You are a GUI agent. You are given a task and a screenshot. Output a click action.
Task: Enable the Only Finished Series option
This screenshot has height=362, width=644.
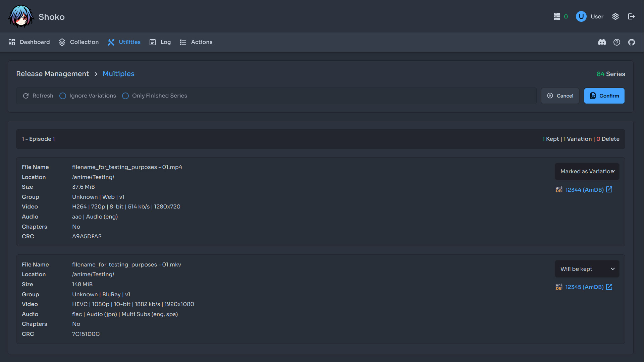point(125,96)
